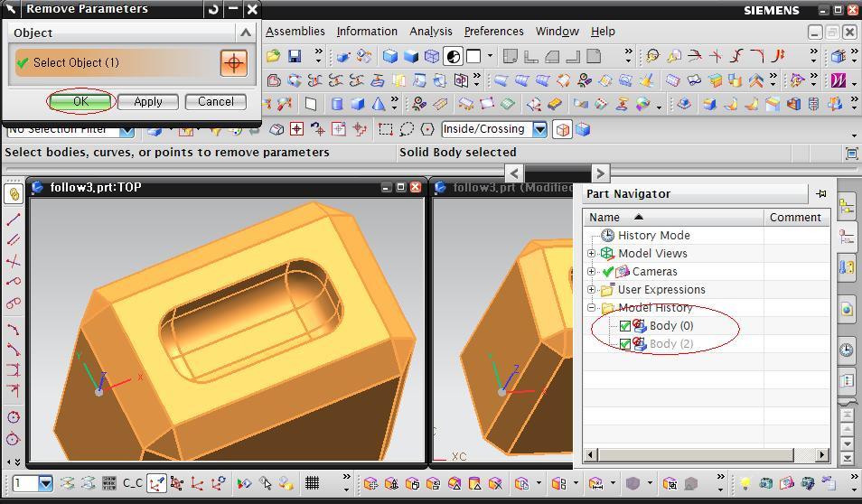Viewport: 862px width, 504px height.
Task: Open the Analysis menu
Action: (x=430, y=31)
